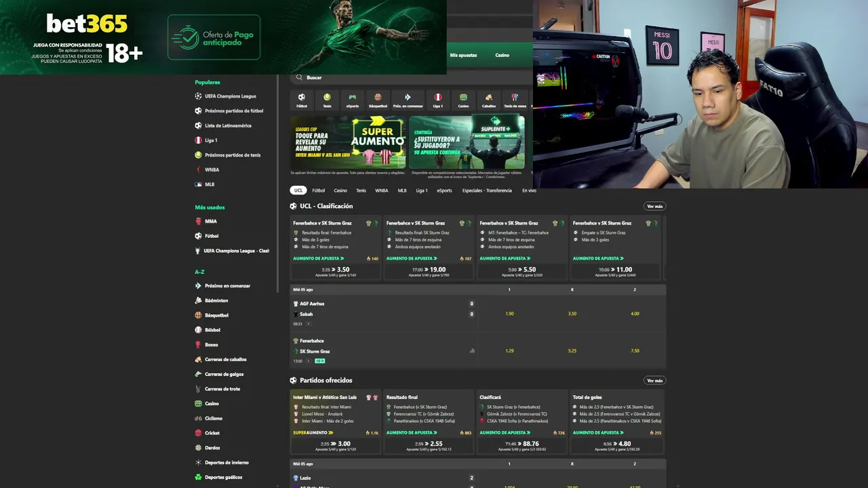Select boosted odds 11.00 bet card

pyautogui.click(x=615, y=271)
